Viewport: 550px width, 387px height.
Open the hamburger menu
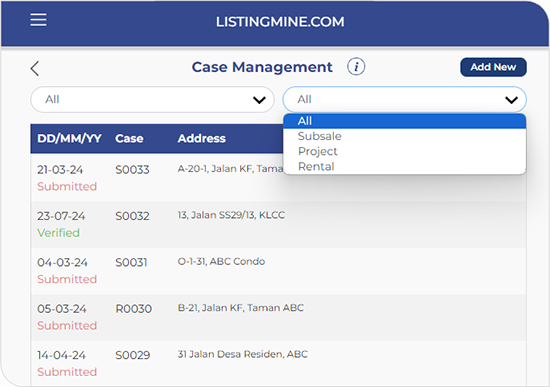tap(38, 20)
